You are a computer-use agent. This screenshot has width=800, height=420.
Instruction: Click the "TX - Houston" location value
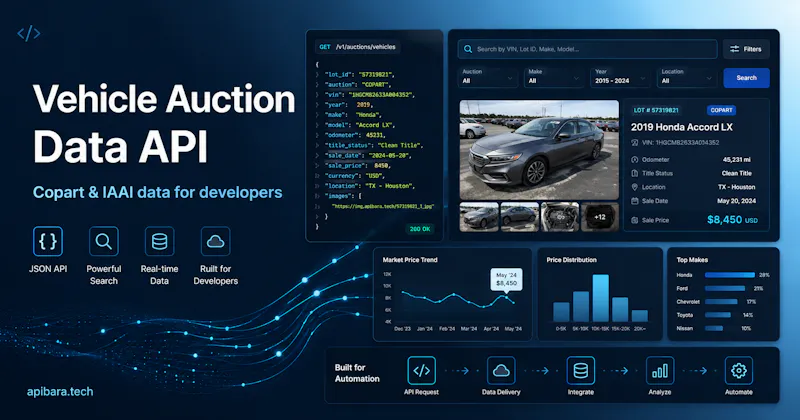737,187
